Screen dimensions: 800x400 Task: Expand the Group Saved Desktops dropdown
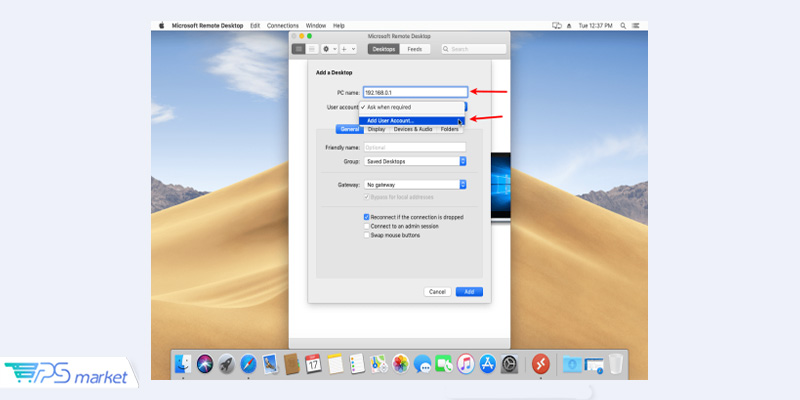click(415, 161)
